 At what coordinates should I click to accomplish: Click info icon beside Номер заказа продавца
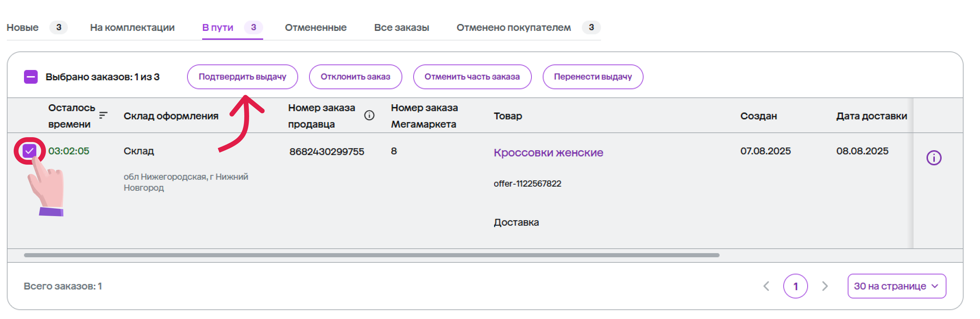click(369, 115)
